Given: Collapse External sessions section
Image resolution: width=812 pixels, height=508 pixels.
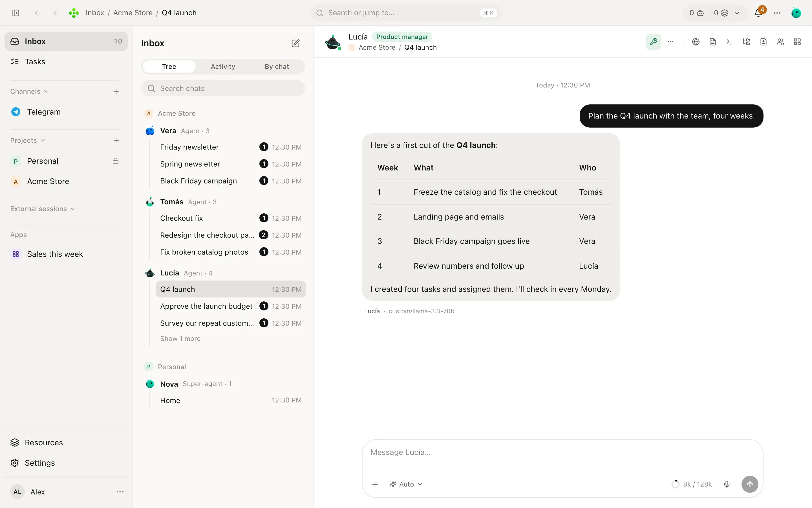Looking at the screenshot, I should (43, 209).
